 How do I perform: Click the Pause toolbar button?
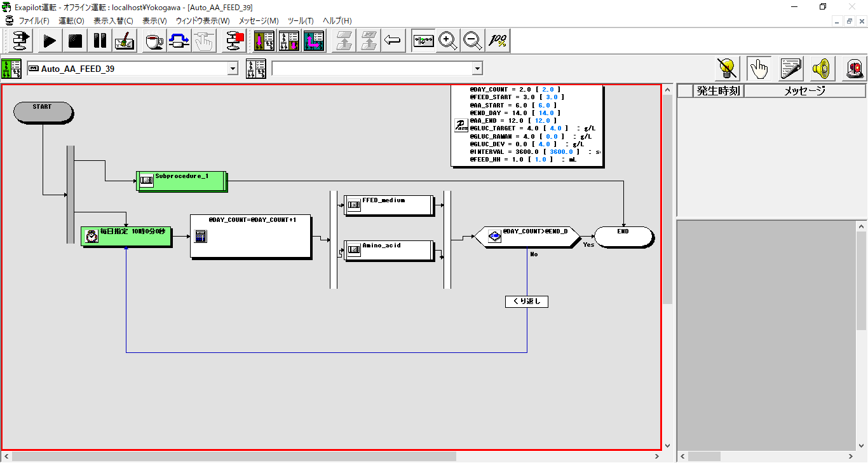100,41
